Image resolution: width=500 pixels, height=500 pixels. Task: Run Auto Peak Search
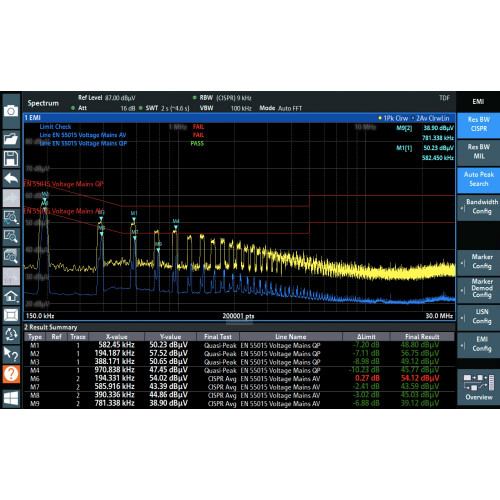[478, 179]
